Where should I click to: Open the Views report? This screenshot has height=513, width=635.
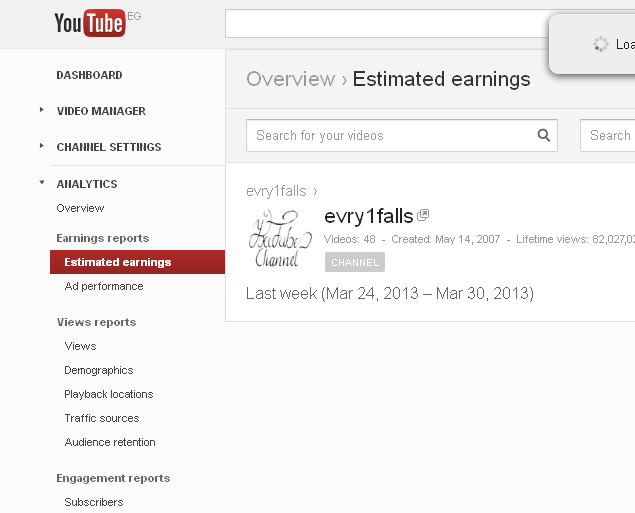(80, 346)
